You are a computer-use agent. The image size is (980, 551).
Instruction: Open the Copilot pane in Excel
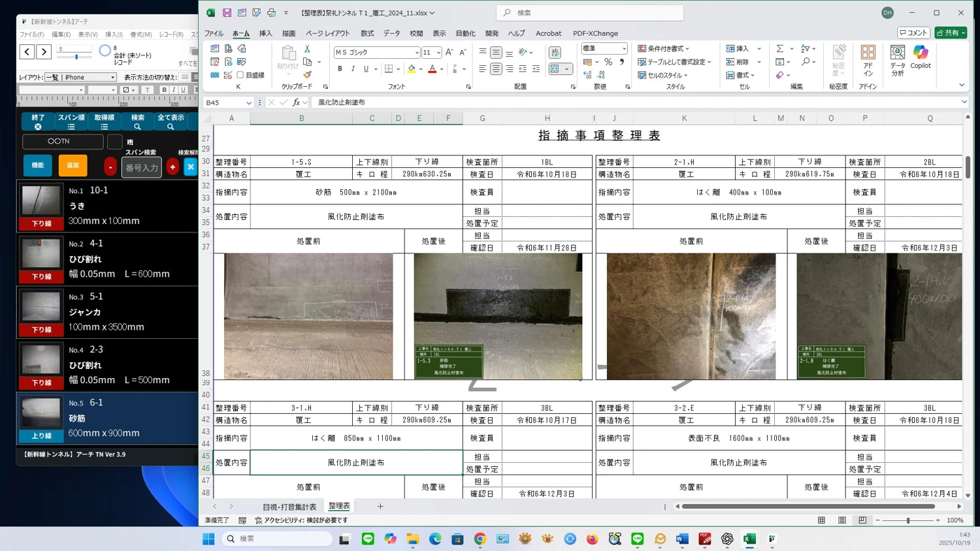pyautogui.click(x=921, y=57)
